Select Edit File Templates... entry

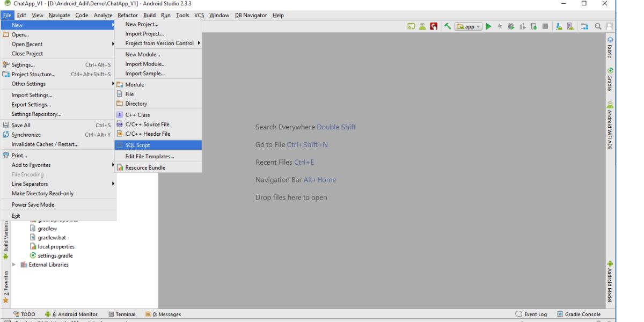coord(158,157)
